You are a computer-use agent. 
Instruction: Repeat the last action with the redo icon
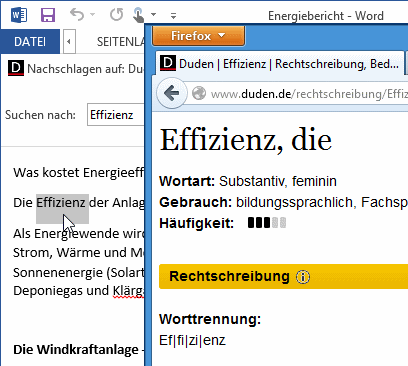coord(116,15)
